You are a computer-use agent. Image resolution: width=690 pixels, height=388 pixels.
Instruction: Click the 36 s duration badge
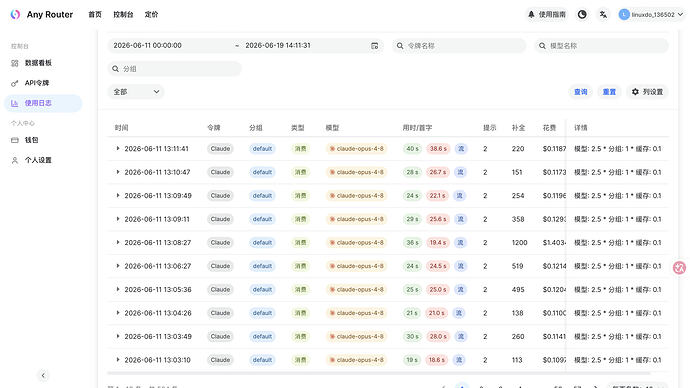click(x=412, y=242)
